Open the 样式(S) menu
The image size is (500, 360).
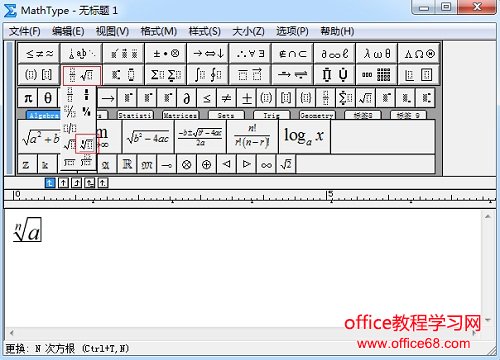click(205, 31)
